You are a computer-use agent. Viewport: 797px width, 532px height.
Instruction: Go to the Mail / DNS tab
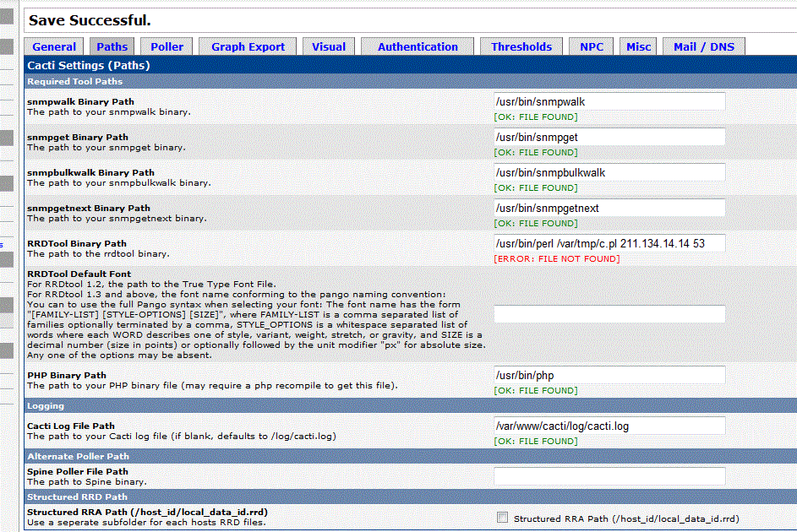point(704,46)
